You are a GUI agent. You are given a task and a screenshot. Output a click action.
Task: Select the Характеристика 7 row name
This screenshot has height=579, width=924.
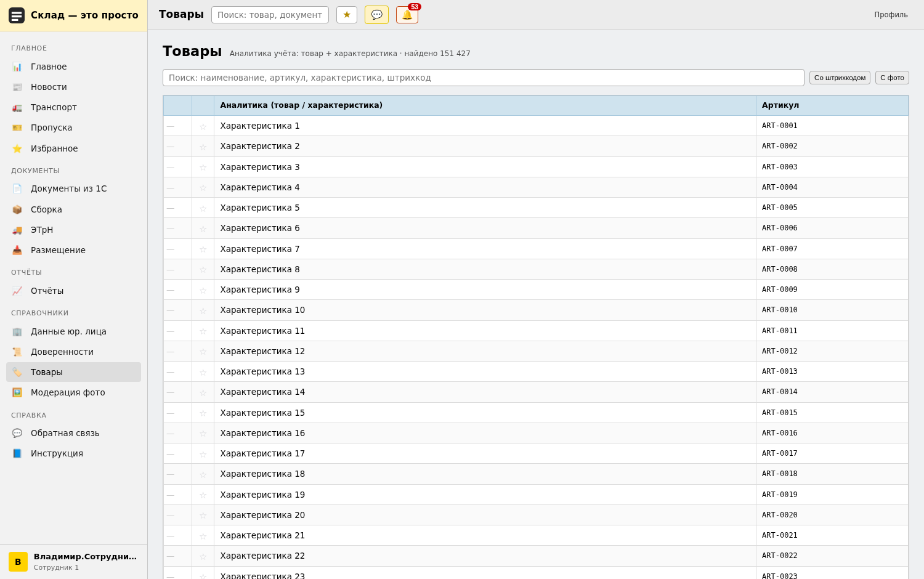pos(260,249)
